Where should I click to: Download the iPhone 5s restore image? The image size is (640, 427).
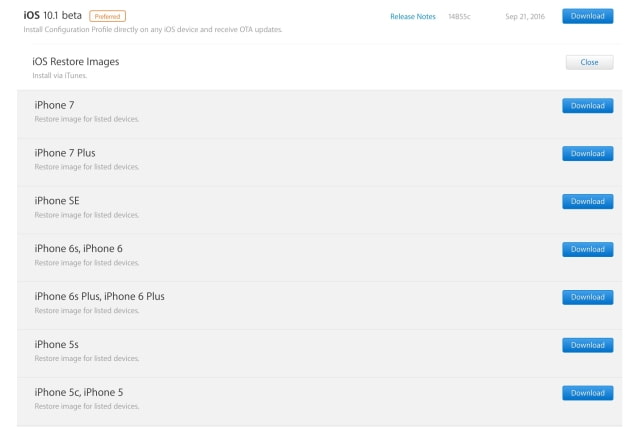tap(587, 345)
